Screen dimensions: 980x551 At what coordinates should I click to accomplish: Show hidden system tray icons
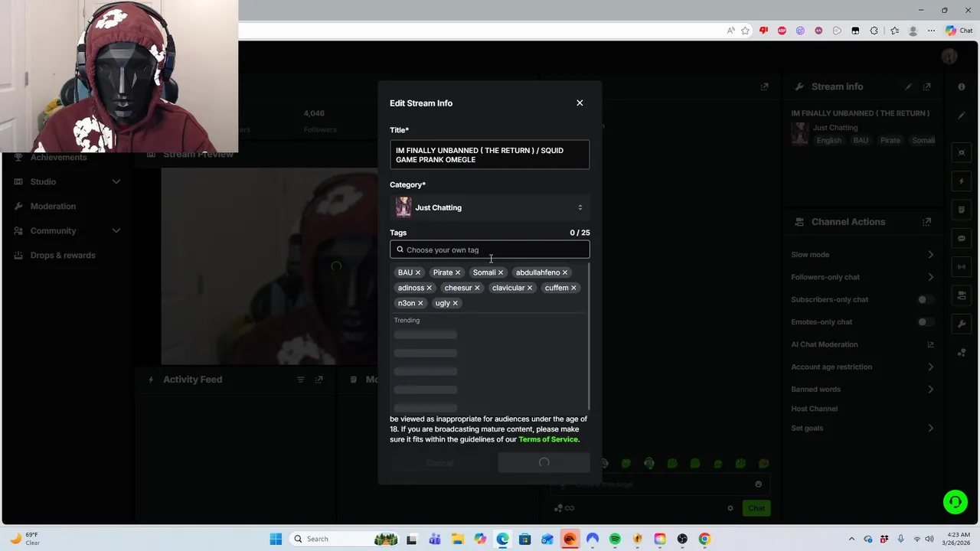(851, 539)
